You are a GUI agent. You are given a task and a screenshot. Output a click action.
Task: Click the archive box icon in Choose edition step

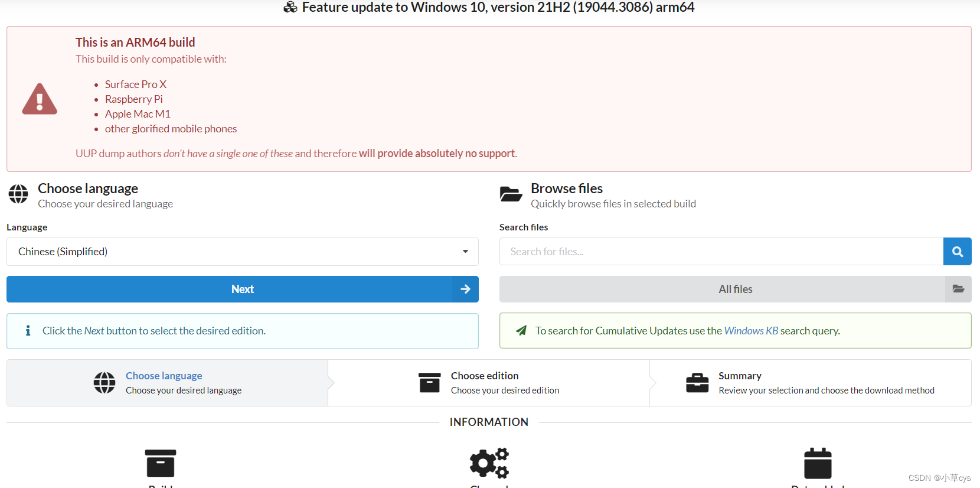429,383
